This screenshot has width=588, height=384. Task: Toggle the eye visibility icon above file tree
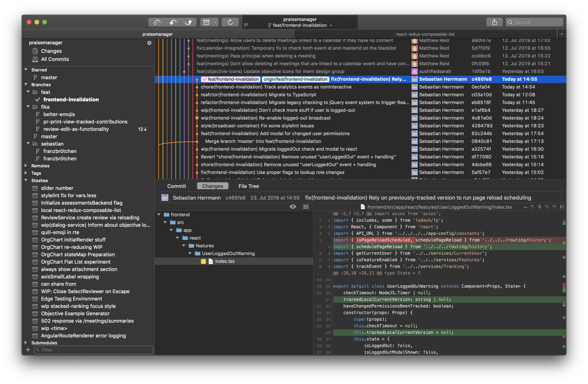coord(293,207)
